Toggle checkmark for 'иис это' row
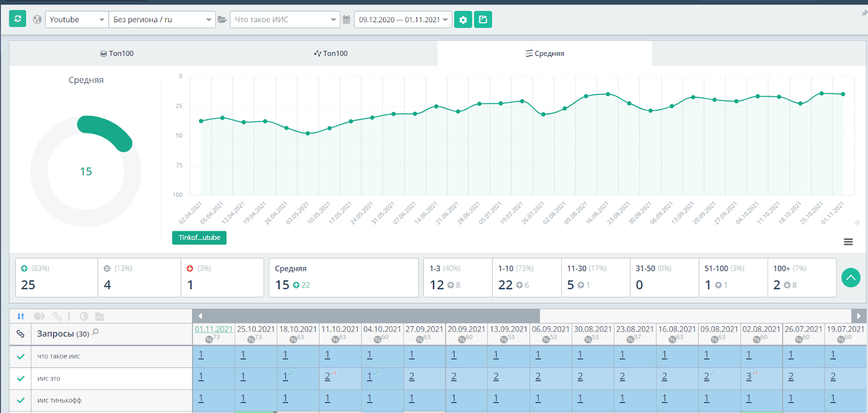Viewport: 868px width, 413px height. 21,378
